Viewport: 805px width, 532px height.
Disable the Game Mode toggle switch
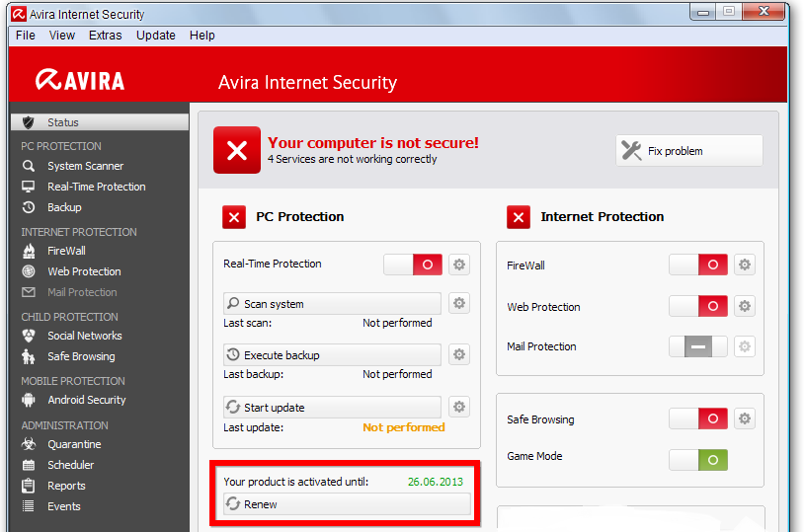pyautogui.click(x=698, y=460)
